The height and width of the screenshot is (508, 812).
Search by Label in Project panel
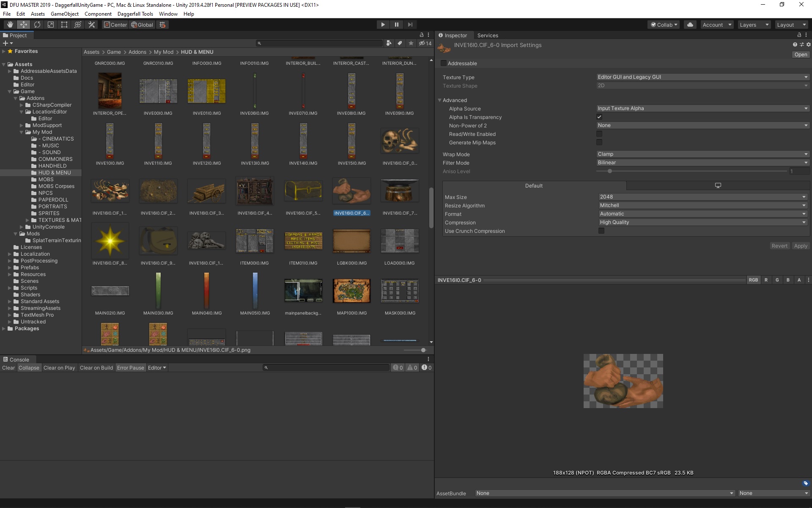[400, 43]
